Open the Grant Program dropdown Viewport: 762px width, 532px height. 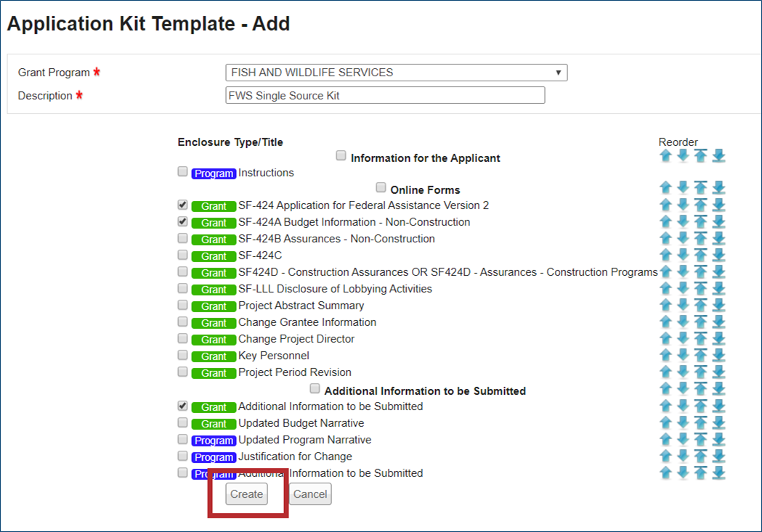click(x=396, y=73)
